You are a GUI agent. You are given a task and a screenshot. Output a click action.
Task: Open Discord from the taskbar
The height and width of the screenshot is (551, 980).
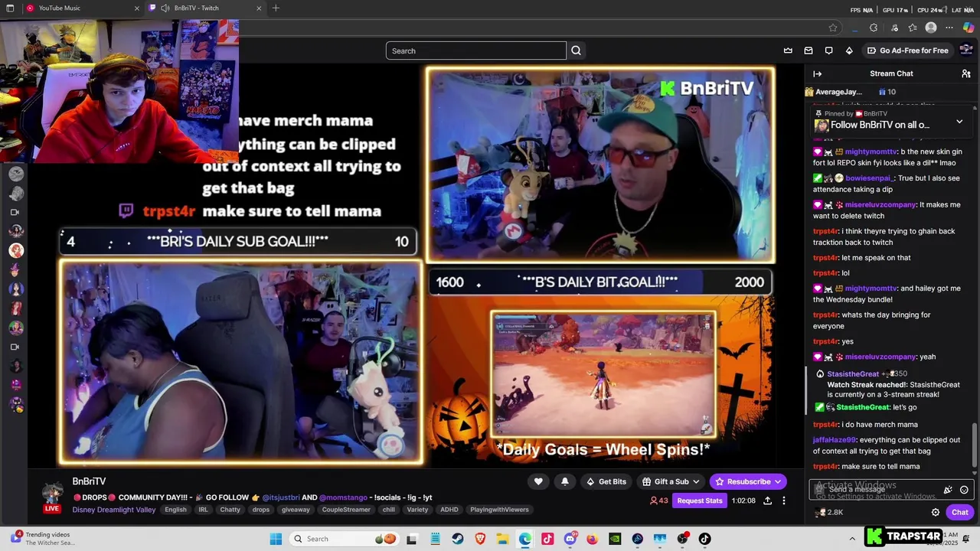(x=570, y=539)
